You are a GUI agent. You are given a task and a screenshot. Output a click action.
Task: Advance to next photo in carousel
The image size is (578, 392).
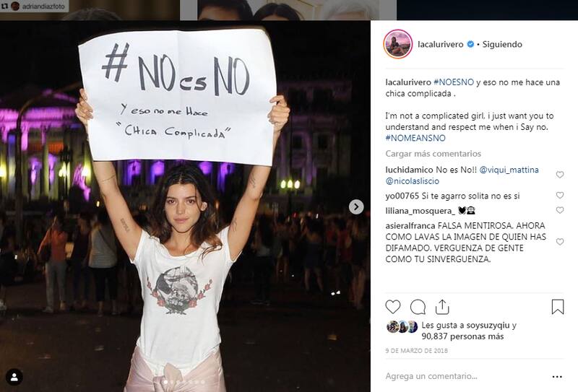[356, 207]
